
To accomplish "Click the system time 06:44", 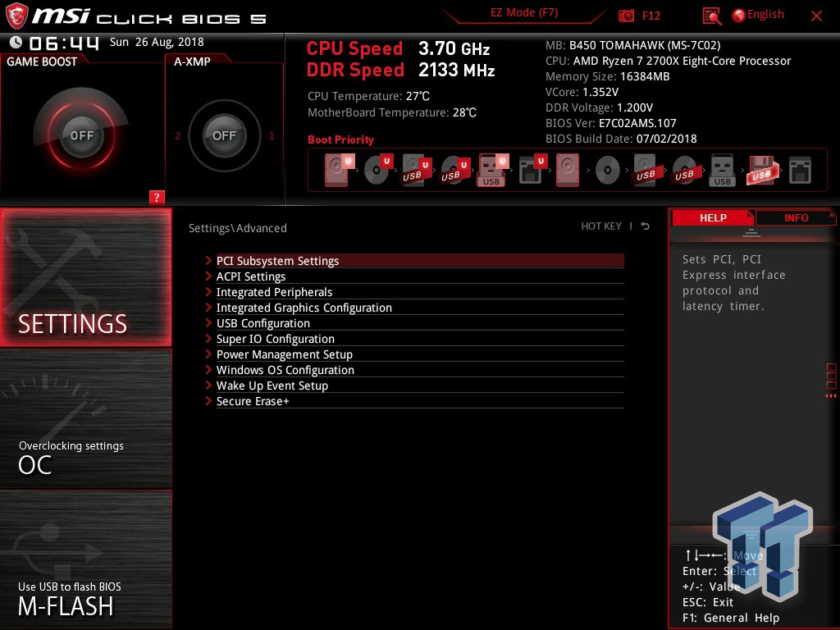I will click(64, 43).
